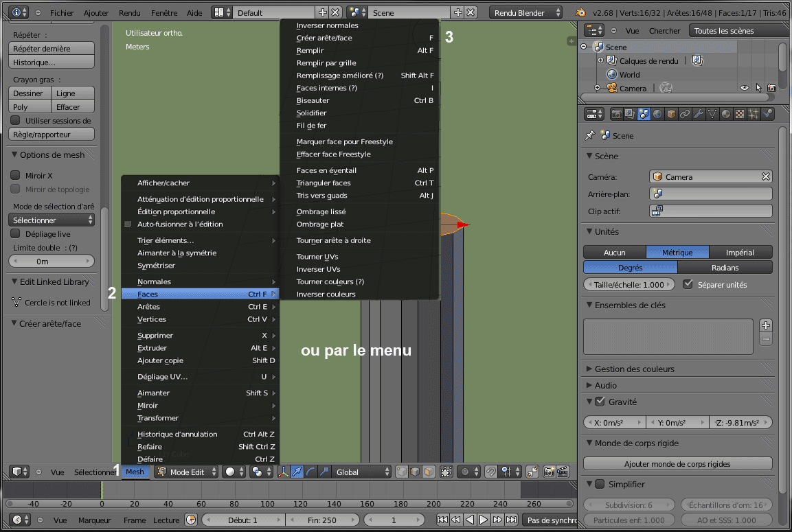Click the Effacer button
The image size is (792, 532).
tap(73, 106)
